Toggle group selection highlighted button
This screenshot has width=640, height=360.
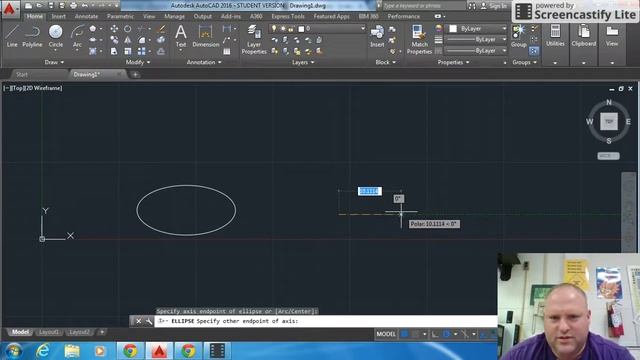click(x=534, y=51)
